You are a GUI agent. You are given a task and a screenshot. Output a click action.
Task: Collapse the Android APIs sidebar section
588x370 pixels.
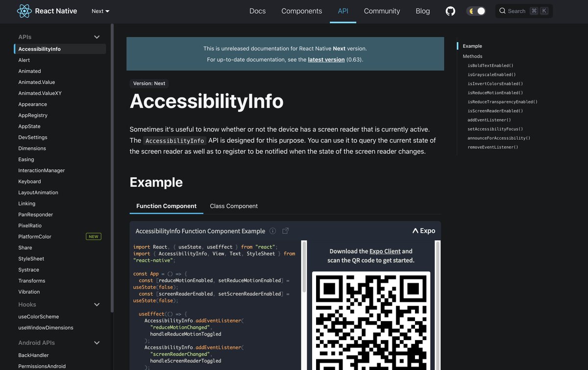[97, 343]
